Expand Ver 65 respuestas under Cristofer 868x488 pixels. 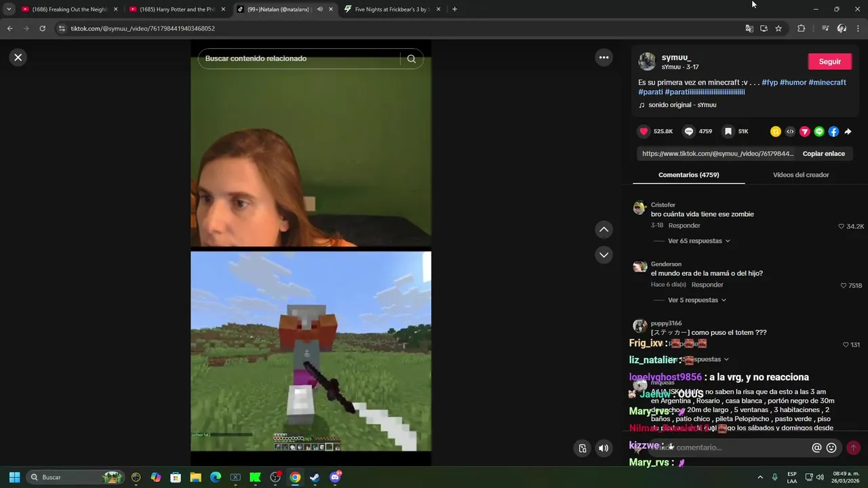(x=698, y=241)
